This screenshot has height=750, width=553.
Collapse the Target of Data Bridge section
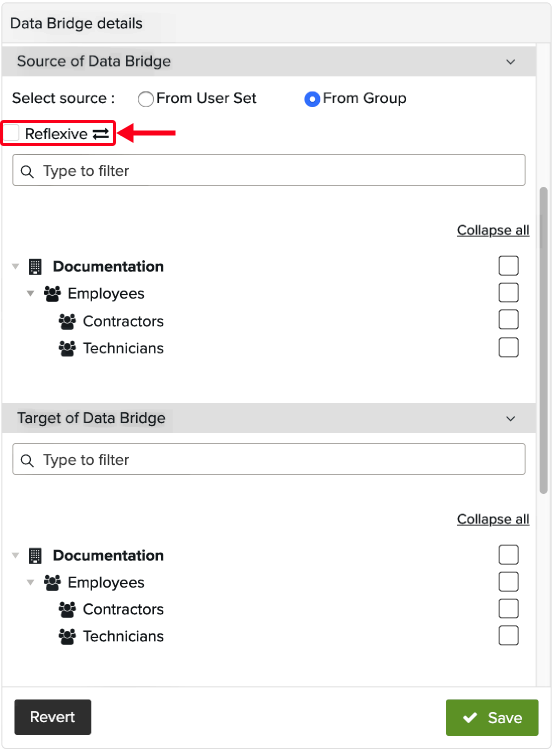(511, 419)
